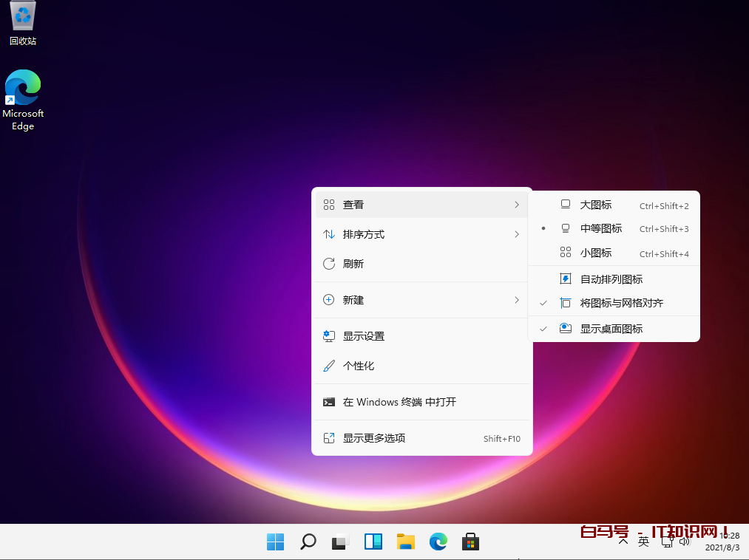Expand the 新建 submenu
749x560 pixels.
pos(353,300)
